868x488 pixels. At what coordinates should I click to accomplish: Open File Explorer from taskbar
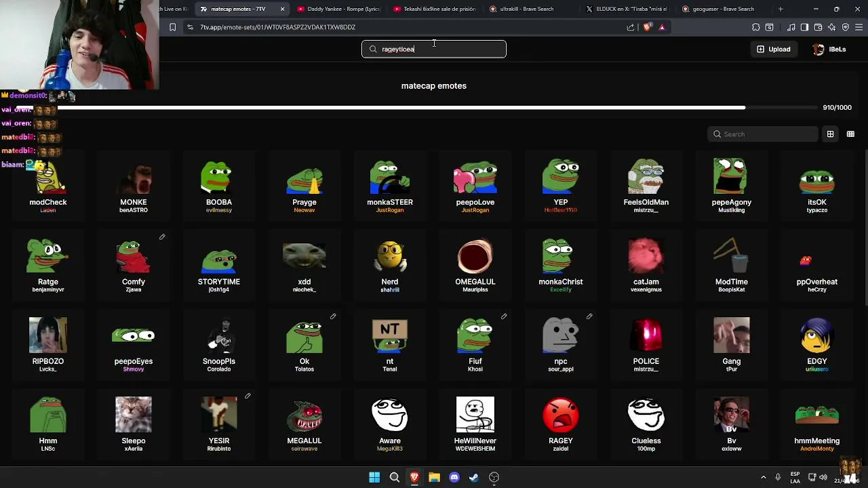[x=434, y=477]
